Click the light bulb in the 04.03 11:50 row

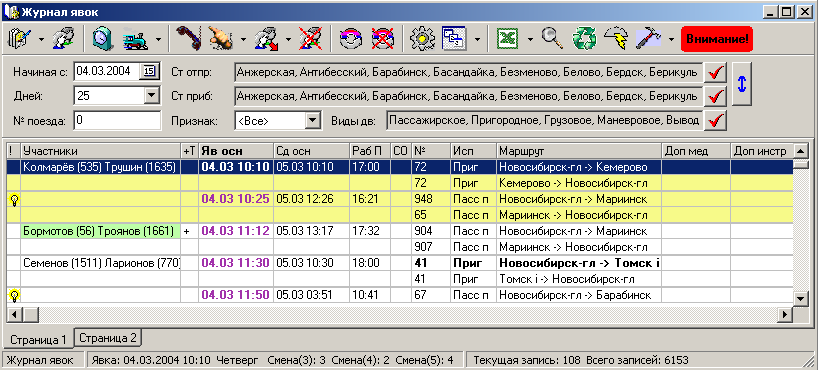point(14,296)
